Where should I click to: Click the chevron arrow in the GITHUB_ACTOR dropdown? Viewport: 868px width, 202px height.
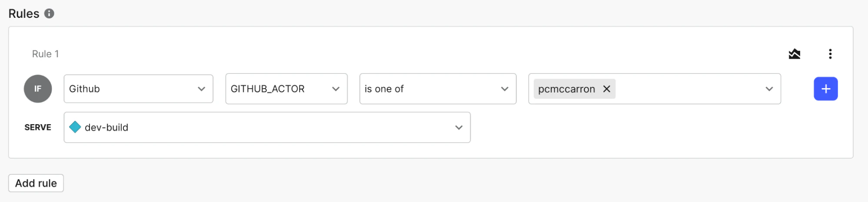(x=336, y=89)
